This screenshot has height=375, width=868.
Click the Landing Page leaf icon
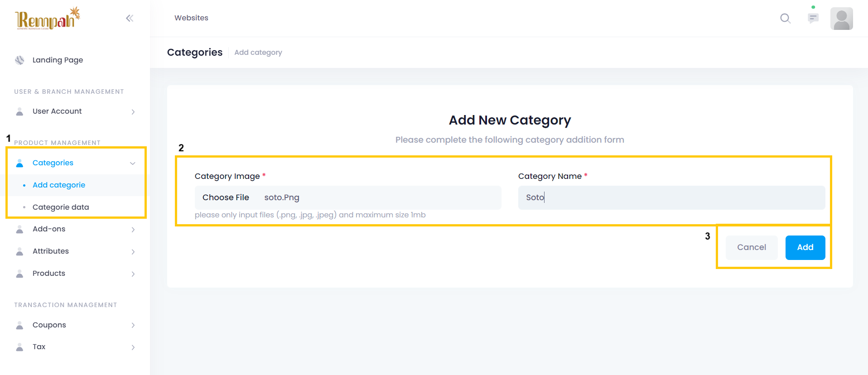19,60
